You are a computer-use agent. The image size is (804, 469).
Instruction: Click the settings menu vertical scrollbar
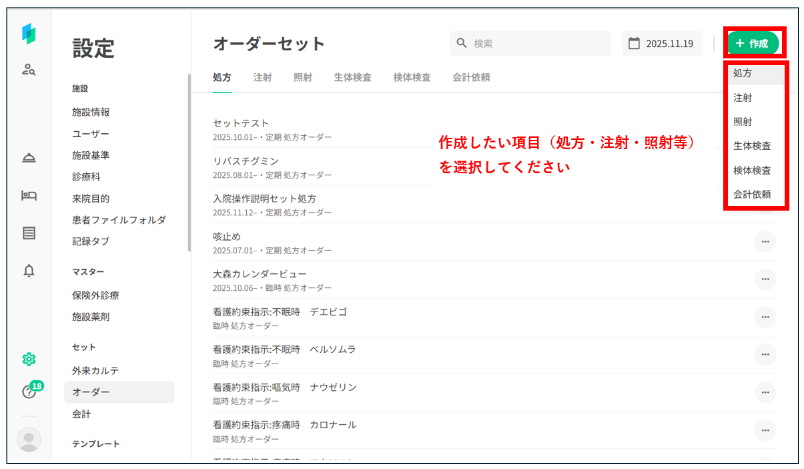tap(189, 163)
